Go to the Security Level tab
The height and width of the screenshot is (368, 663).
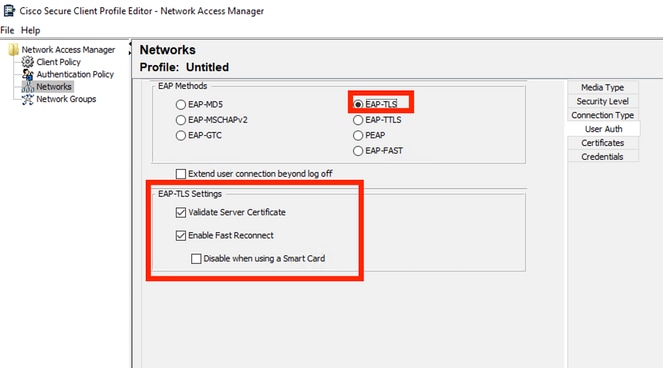coord(603,102)
